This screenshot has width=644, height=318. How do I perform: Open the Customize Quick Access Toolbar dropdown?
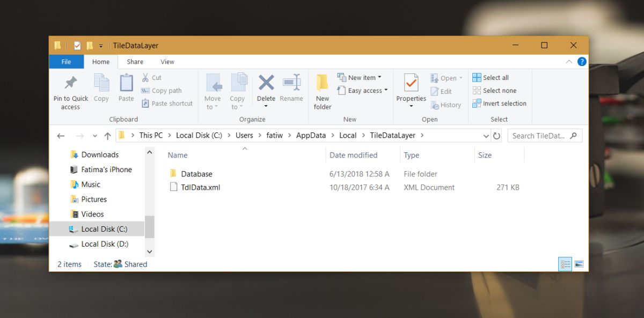[101, 46]
